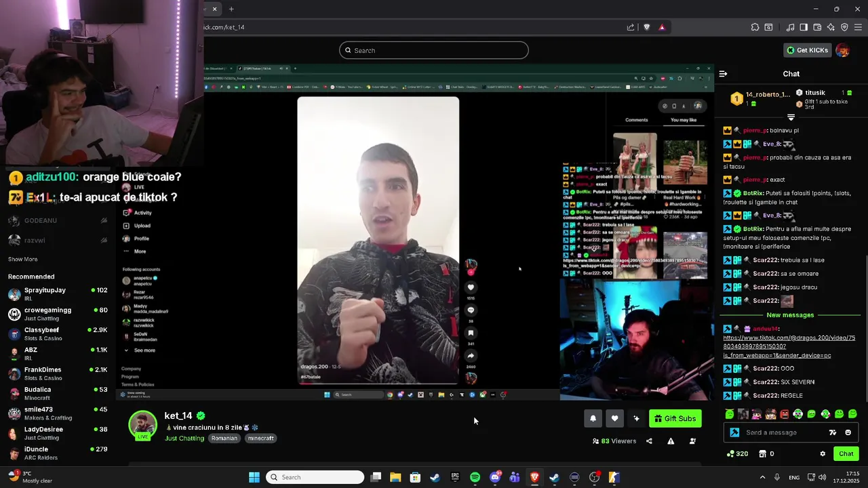This screenshot has height=488, width=868.
Task: Open the emote picker smiley icon
Action: click(x=848, y=432)
